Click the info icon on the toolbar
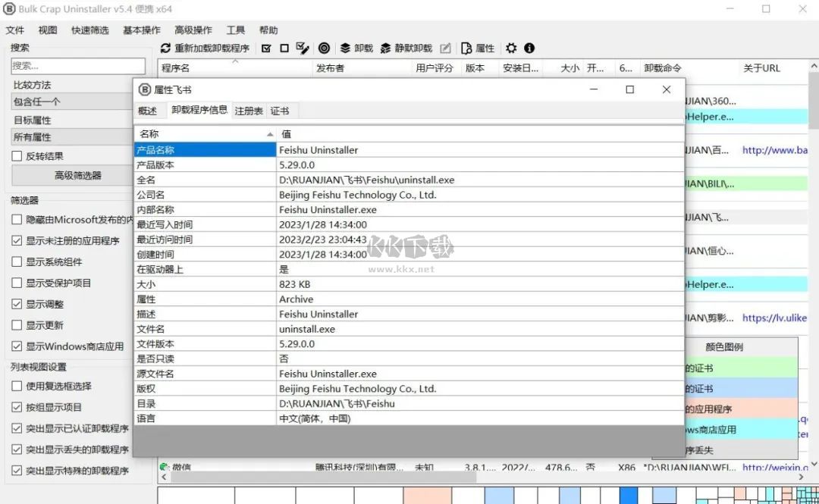Viewport: 819px width, 504px height. coord(529,48)
